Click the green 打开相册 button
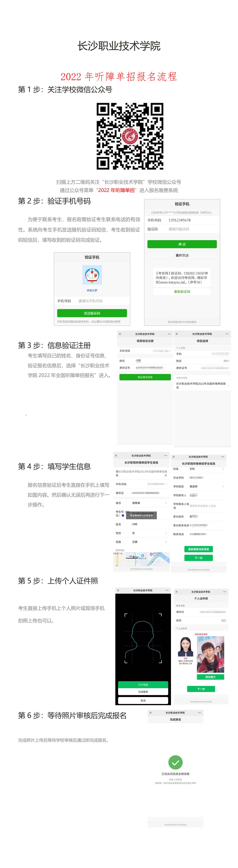 pos(143,685)
